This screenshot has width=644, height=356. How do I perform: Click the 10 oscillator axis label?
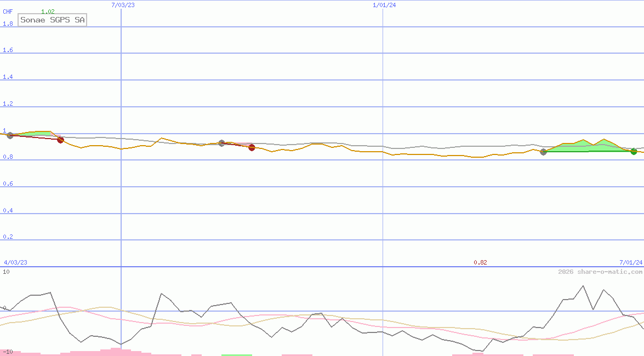pyautogui.click(x=6, y=272)
